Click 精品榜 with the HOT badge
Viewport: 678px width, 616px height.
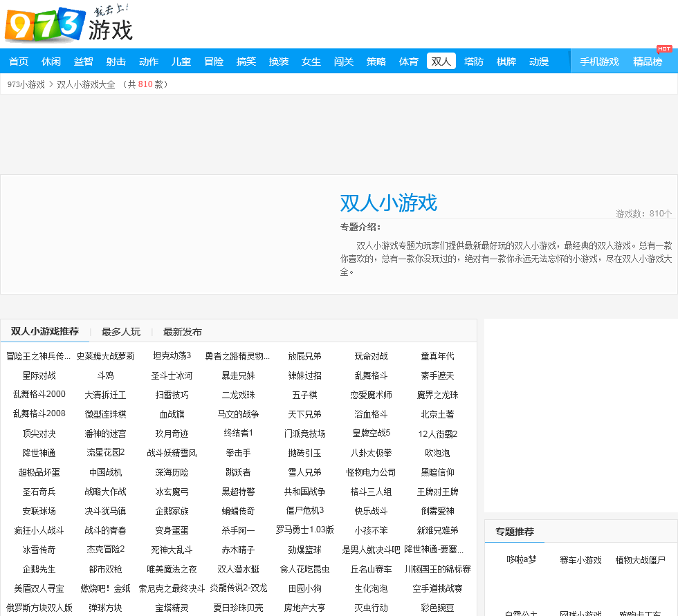pos(648,62)
